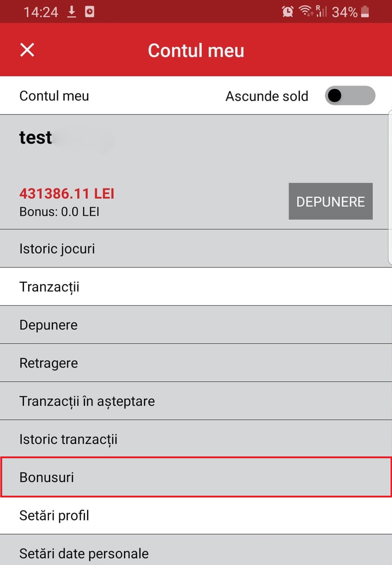Tap the test username label

point(36,138)
